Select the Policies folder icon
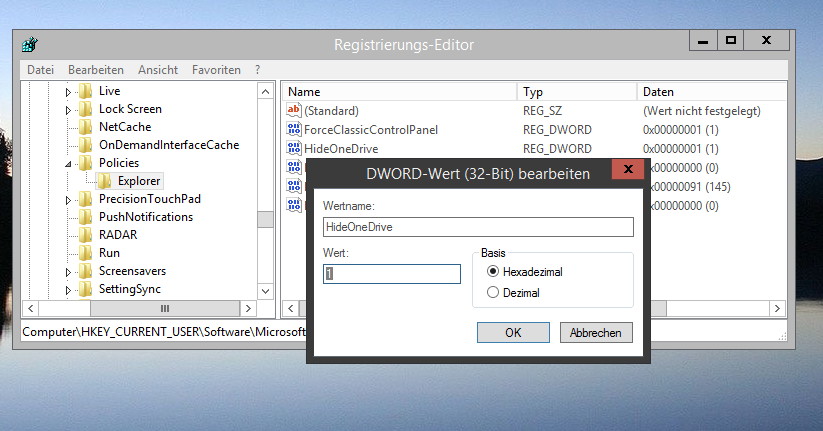Screen dimensions: 823x431 (x=86, y=163)
